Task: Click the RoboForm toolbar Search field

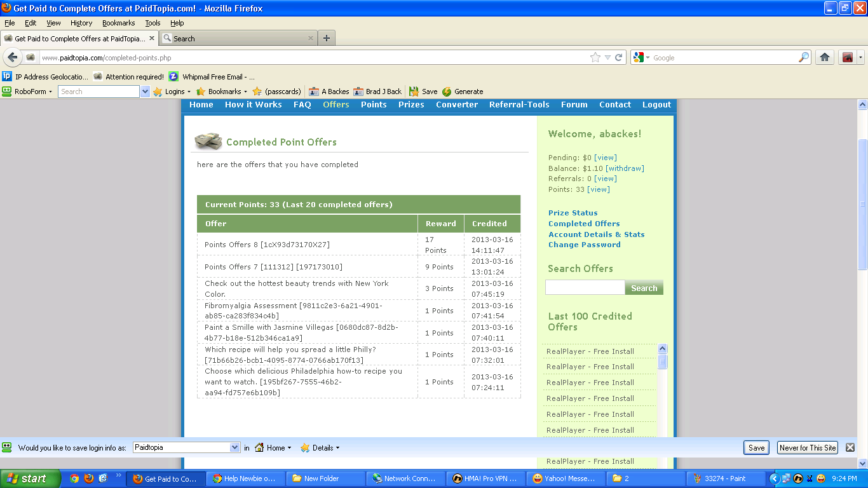Action: coord(99,91)
